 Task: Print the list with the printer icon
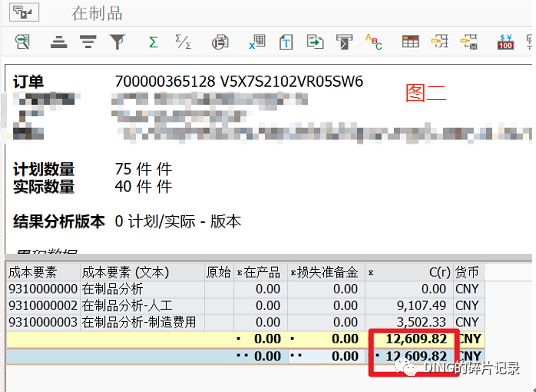coord(220,42)
